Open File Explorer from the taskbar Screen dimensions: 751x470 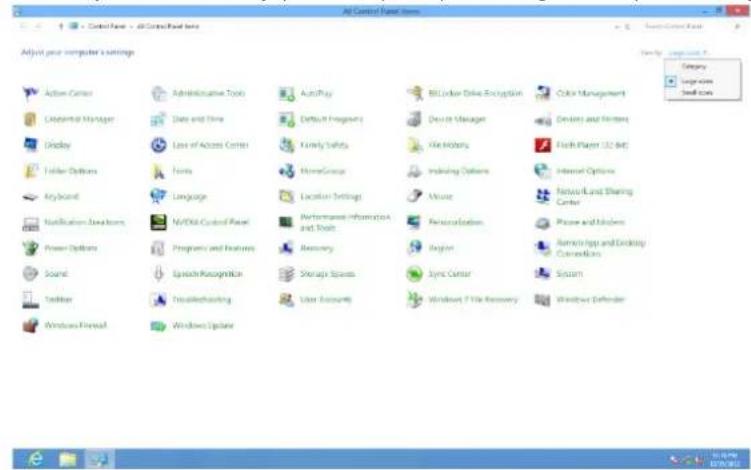(x=68, y=459)
